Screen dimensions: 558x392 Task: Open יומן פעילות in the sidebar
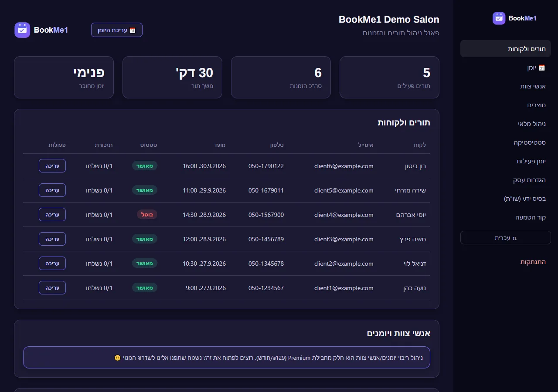[x=506, y=161]
